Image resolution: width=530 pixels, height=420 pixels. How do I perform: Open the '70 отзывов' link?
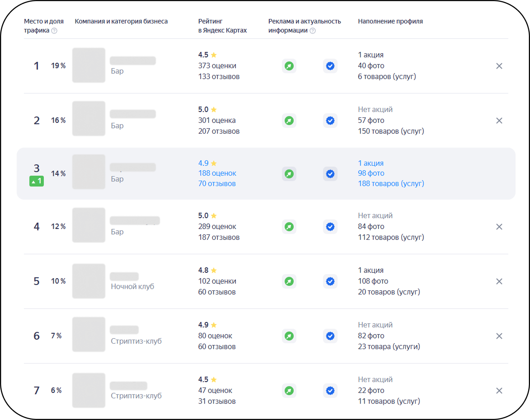point(217,184)
